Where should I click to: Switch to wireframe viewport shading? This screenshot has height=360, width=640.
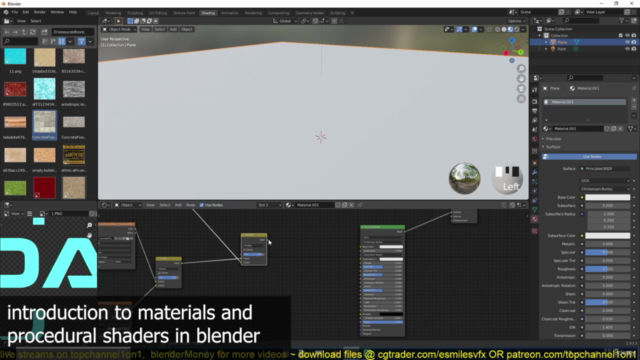pos(498,29)
